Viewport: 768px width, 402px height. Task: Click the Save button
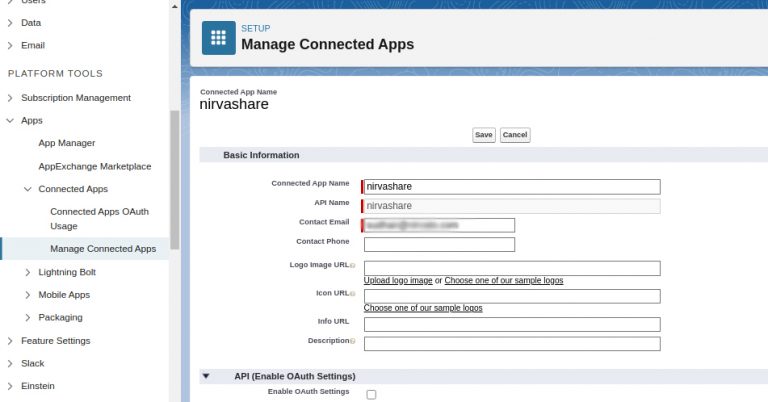pyautogui.click(x=483, y=135)
